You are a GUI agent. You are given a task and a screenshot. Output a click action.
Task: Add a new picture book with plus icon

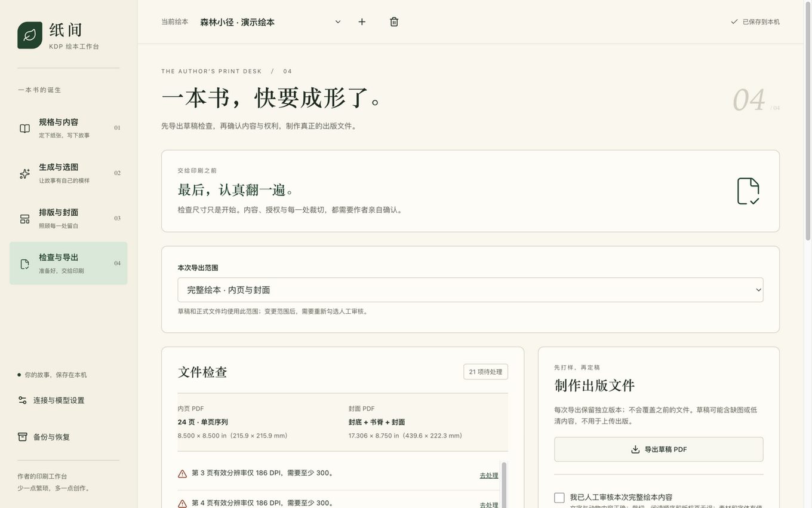click(362, 22)
